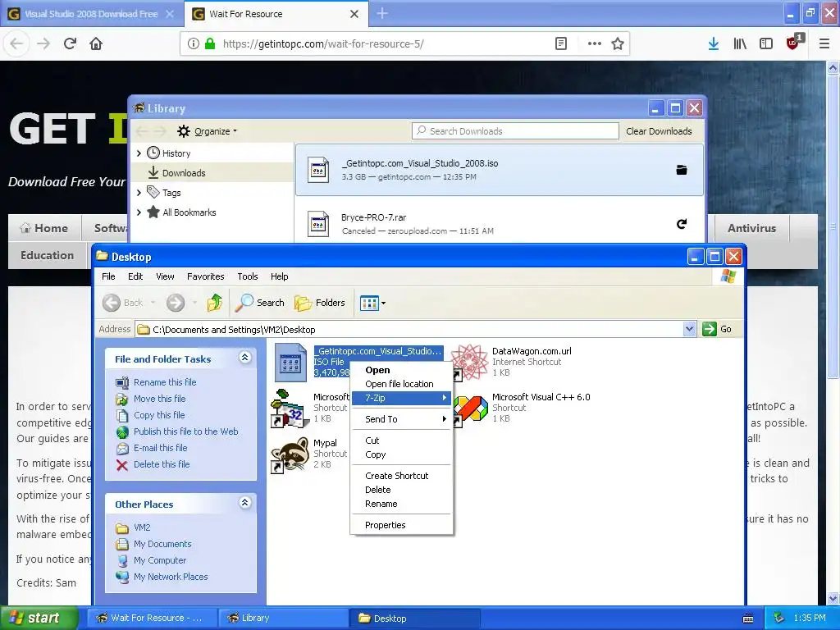Open Views dropdown arrow in toolbar
840x630 pixels.
tap(384, 304)
